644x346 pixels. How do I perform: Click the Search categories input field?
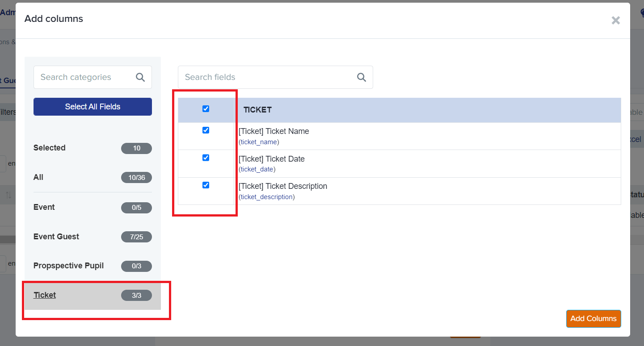pos(80,77)
